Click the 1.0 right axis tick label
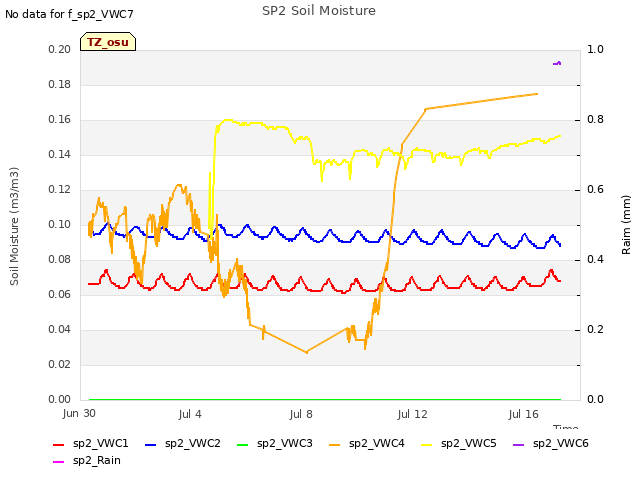 [x=595, y=49]
